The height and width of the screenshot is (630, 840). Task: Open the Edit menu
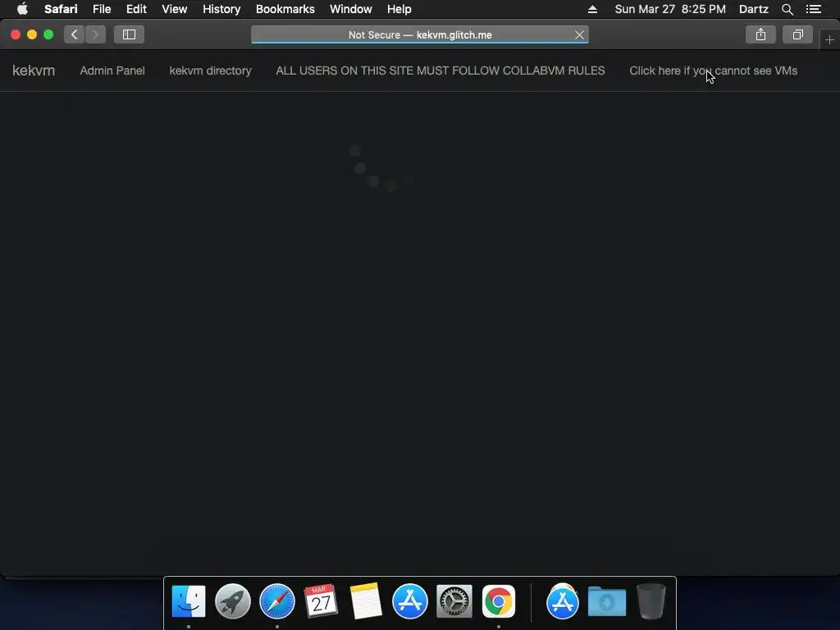[136, 9]
